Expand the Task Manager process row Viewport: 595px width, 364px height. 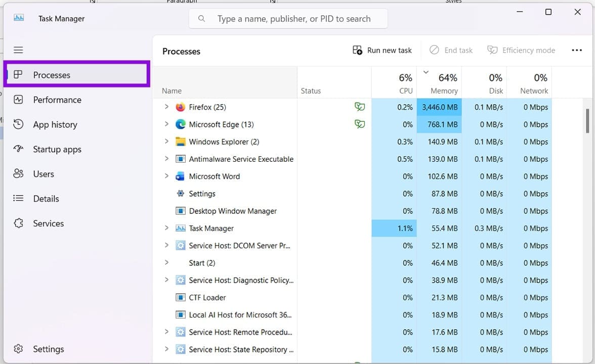166,227
